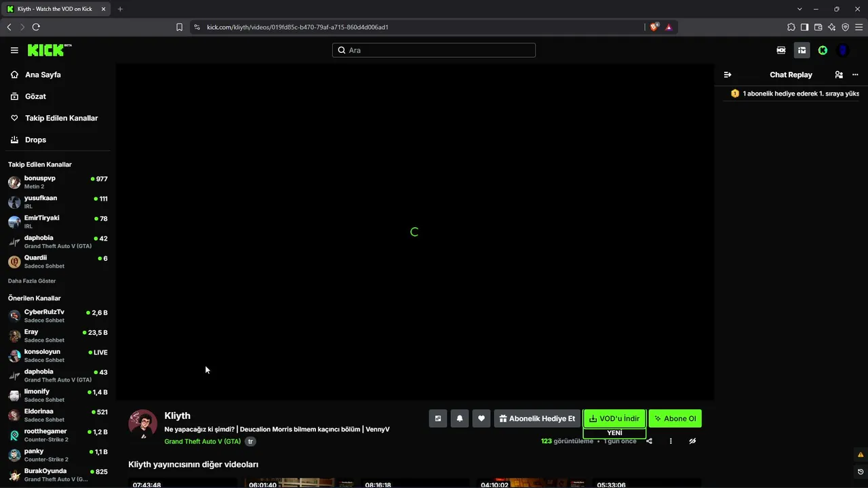Open CyberRulzTv recommended channel

tap(58, 316)
